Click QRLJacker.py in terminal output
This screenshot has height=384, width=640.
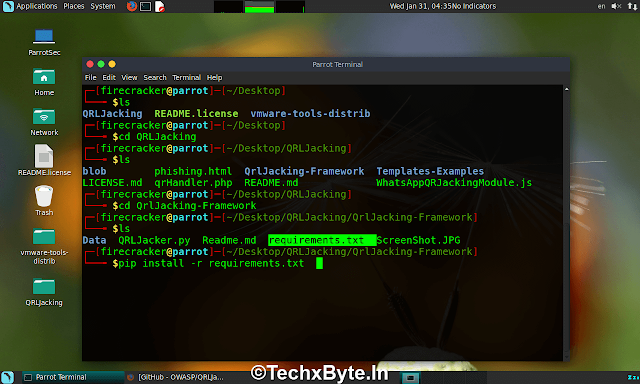[154, 240]
